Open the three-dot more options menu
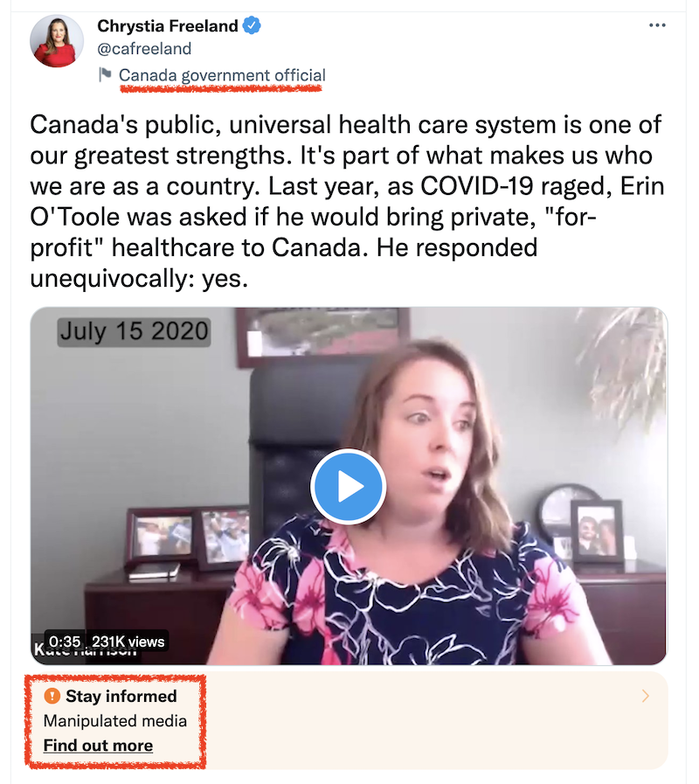699x784 pixels. pyautogui.click(x=657, y=25)
